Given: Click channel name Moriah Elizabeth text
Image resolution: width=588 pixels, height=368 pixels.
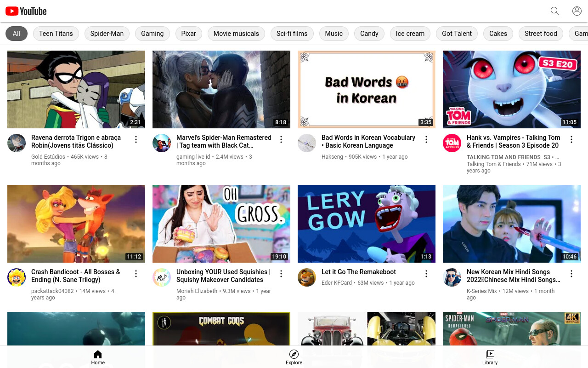Looking at the screenshot, I should pos(197,291).
